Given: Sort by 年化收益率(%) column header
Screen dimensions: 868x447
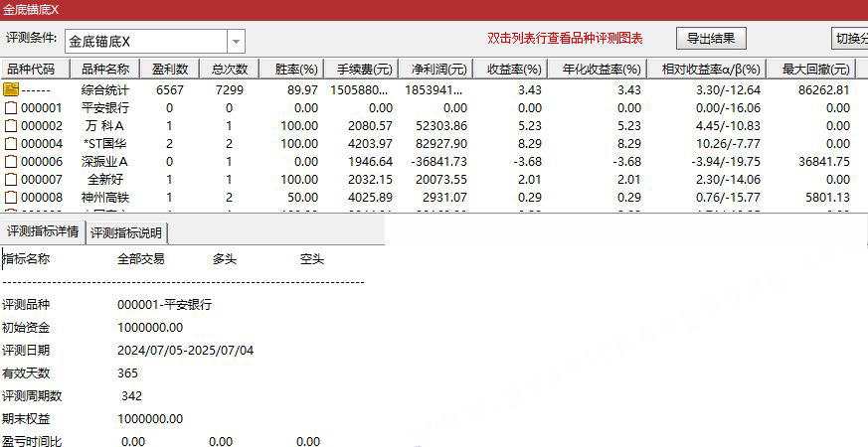Looking at the screenshot, I should [x=598, y=70].
